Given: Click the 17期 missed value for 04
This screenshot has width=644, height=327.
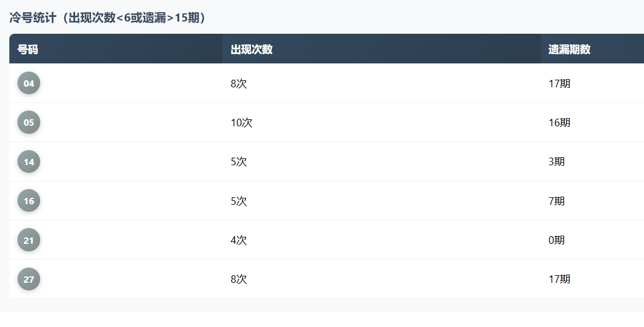Looking at the screenshot, I should click(559, 83).
